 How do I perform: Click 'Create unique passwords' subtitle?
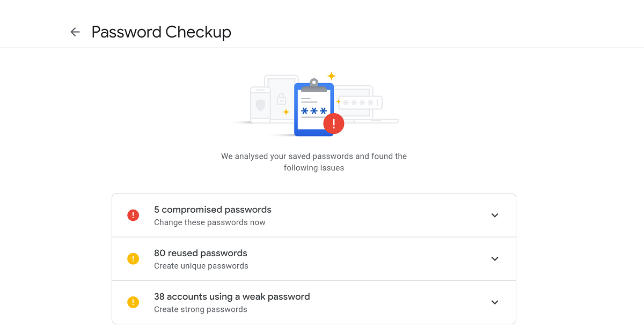(201, 266)
